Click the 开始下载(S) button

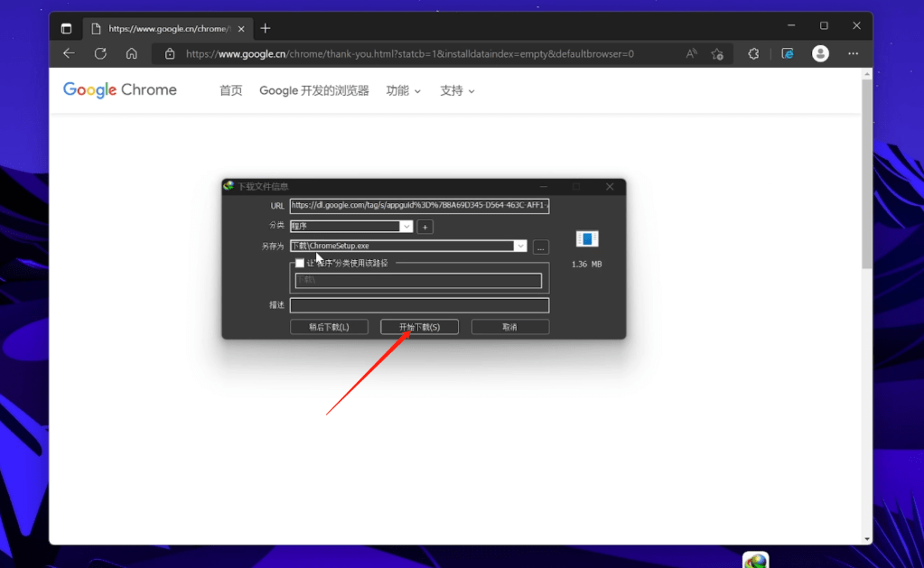point(420,327)
